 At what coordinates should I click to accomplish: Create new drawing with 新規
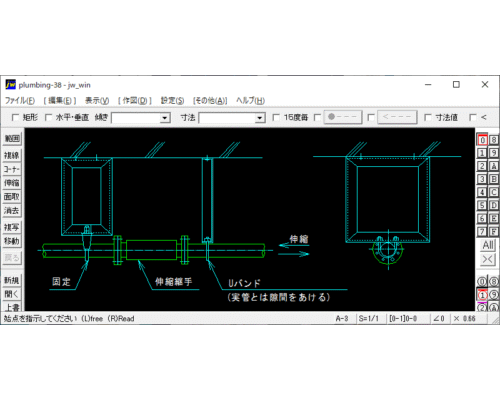pyautogui.click(x=12, y=280)
